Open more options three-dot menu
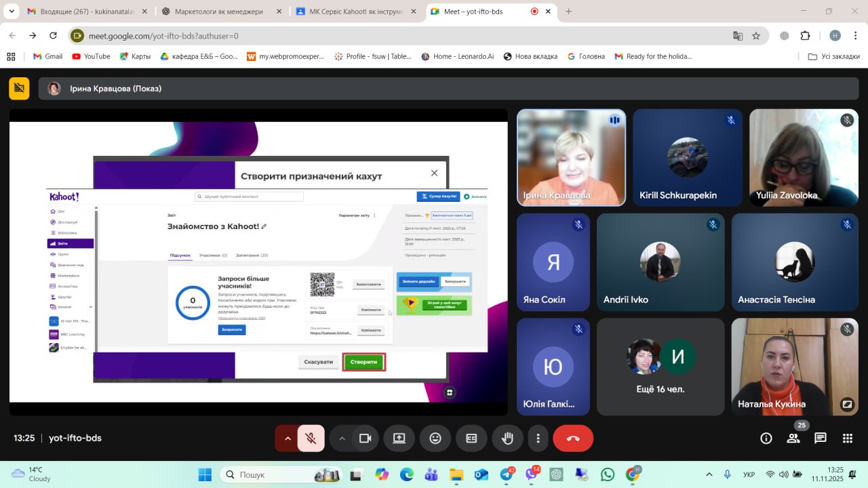The height and width of the screenshot is (488, 868). coord(538,439)
